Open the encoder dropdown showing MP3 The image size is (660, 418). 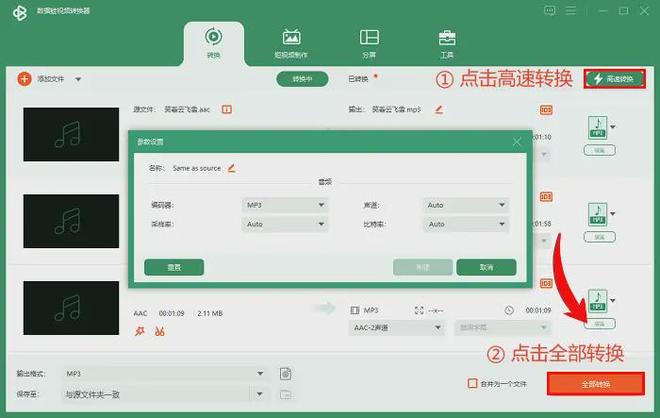[x=285, y=205]
